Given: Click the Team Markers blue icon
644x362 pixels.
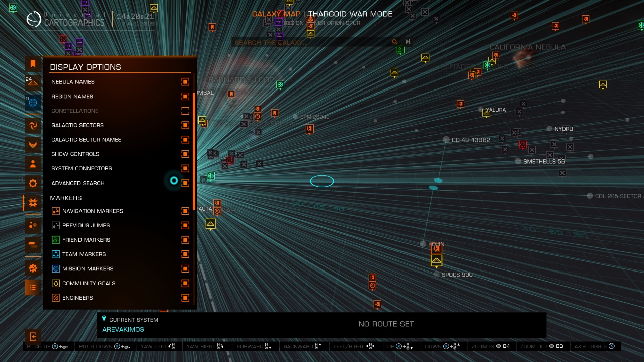Looking at the screenshot, I should pyautogui.click(x=56, y=254).
